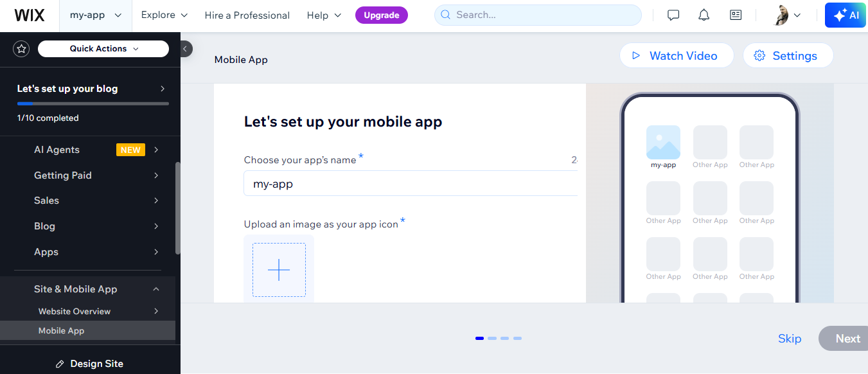Open the user profile avatar menu
Viewport: 868px width, 374px height.
click(x=788, y=15)
